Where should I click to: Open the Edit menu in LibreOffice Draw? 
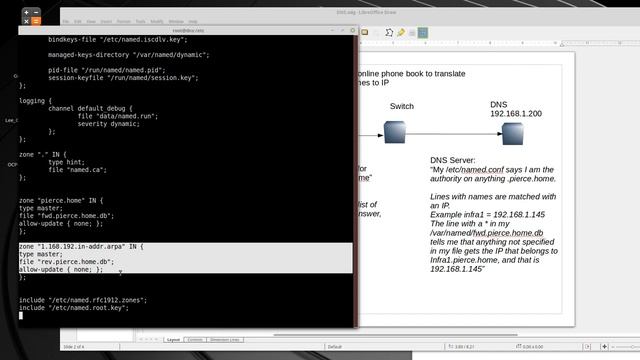click(x=78, y=21)
